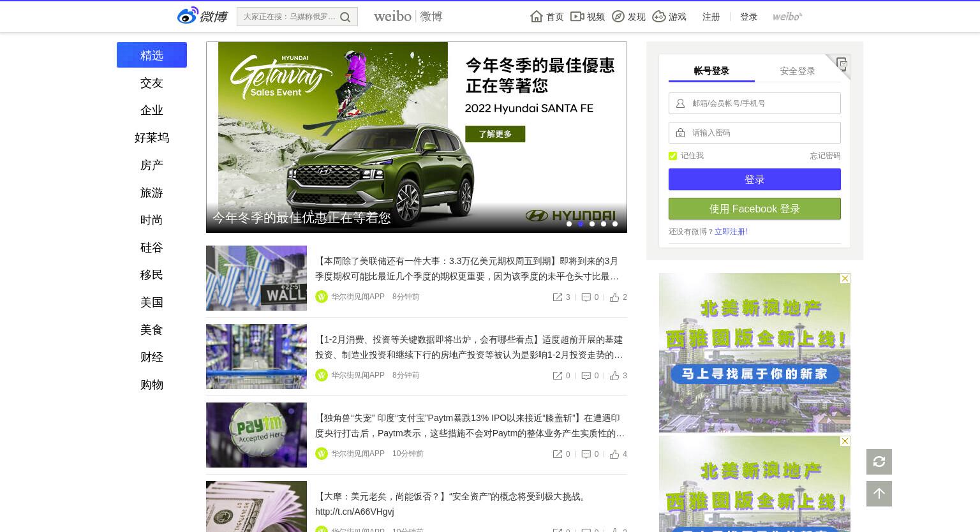
Task: Click 了解更多 button in Hyundai ad
Action: 495,134
